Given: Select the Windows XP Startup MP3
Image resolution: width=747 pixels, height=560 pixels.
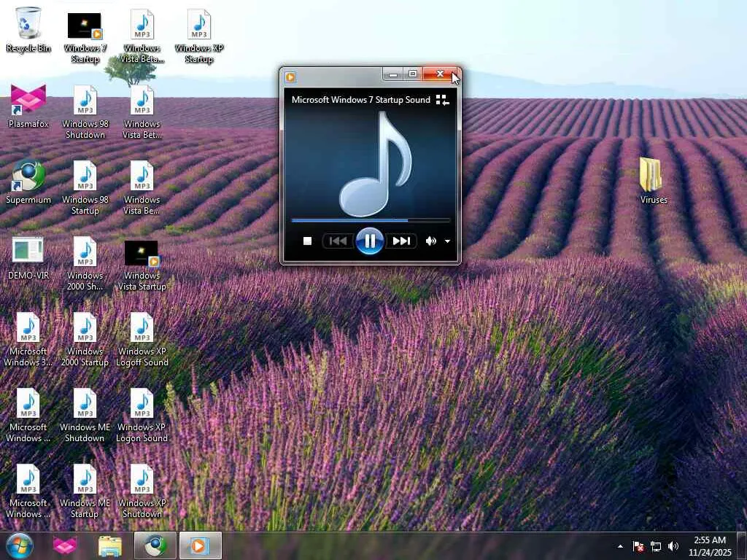Looking at the screenshot, I should [x=199, y=36].
